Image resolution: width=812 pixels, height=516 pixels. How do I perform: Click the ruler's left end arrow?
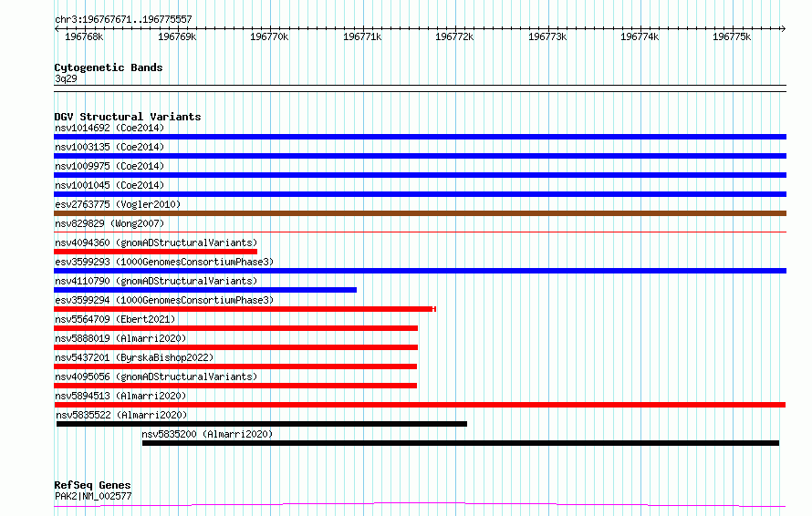[x=57, y=28]
